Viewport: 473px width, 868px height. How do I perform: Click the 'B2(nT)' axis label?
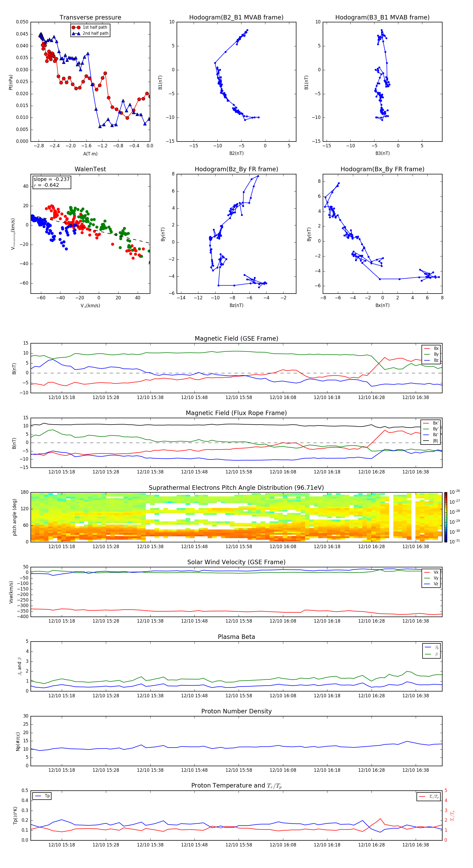pos(236,153)
